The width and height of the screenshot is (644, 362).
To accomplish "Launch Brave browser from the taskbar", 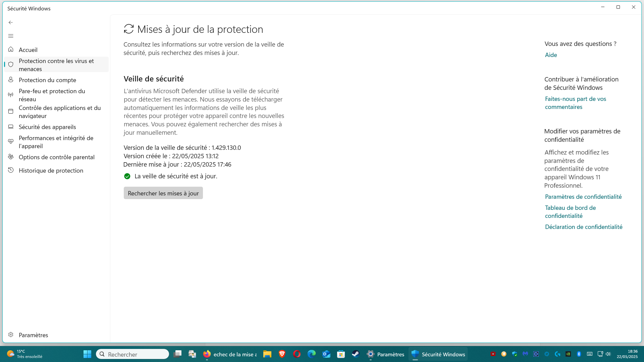I will pyautogui.click(x=282, y=354).
